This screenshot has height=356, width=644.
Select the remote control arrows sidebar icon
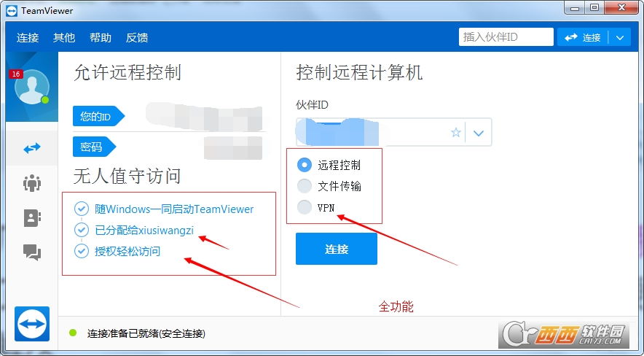[32, 148]
